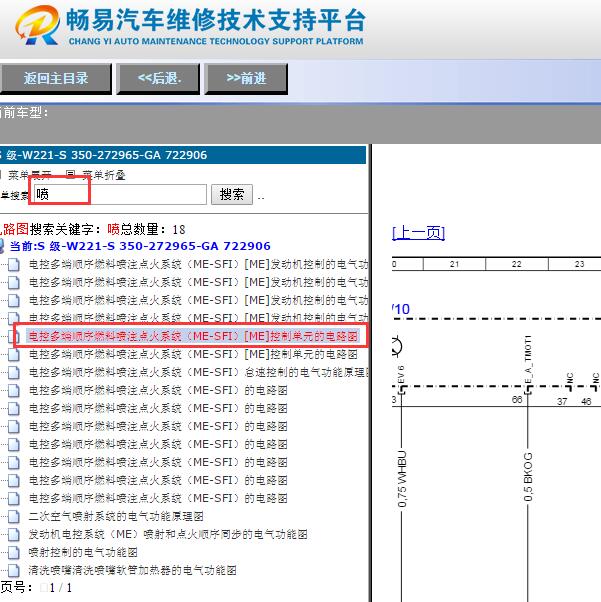Go back with the <<后退 button
The height and width of the screenshot is (602, 601).
coord(158,79)
